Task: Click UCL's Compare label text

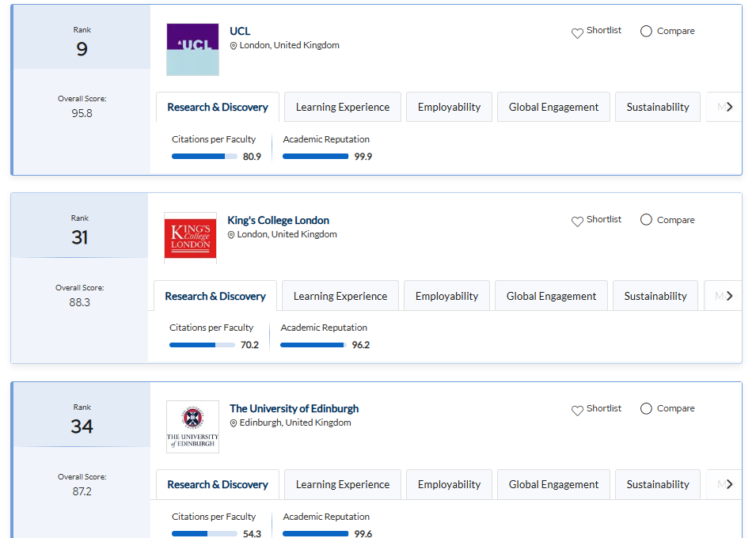Action: click(x=675, y=32)
